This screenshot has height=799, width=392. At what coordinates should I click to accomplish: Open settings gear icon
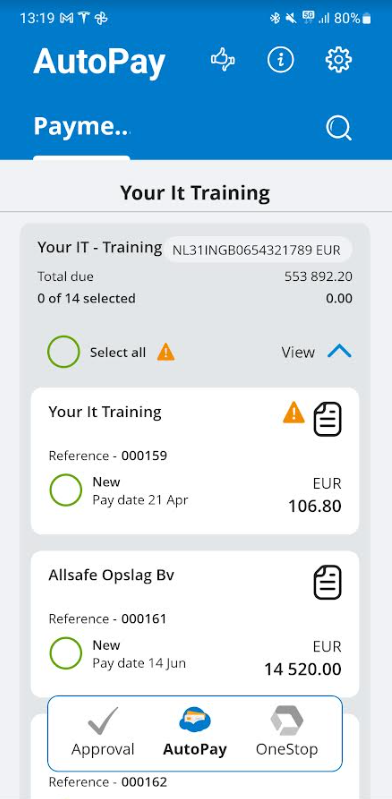[x=338, y=60]
